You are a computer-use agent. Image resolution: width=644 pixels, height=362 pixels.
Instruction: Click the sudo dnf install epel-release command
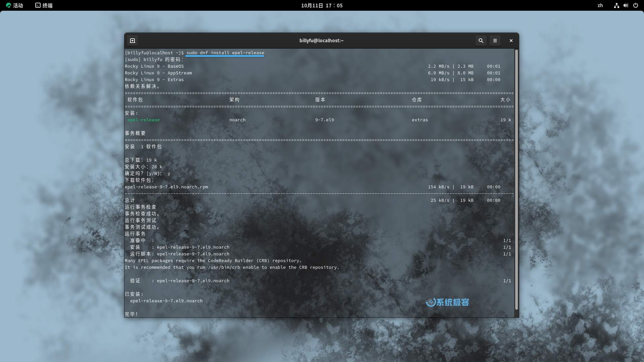[225, 53]
